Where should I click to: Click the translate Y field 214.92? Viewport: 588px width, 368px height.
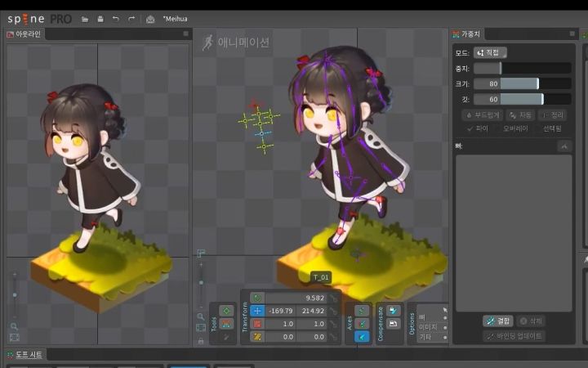pos(312,311)
